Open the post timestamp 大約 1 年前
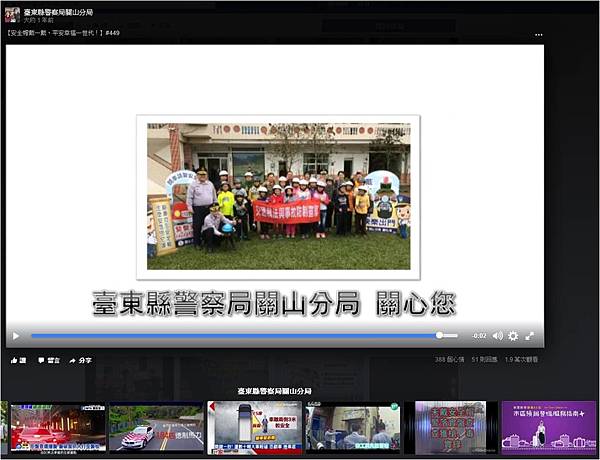The height and width of the screenshot is (460, 600). point(39,20)
